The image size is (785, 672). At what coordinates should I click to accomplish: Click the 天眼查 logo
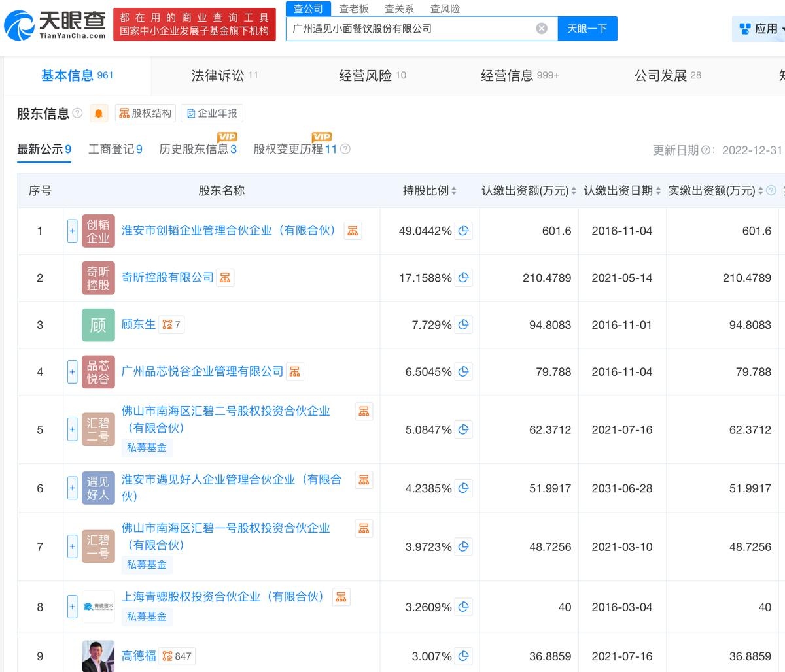coord(55,24)
